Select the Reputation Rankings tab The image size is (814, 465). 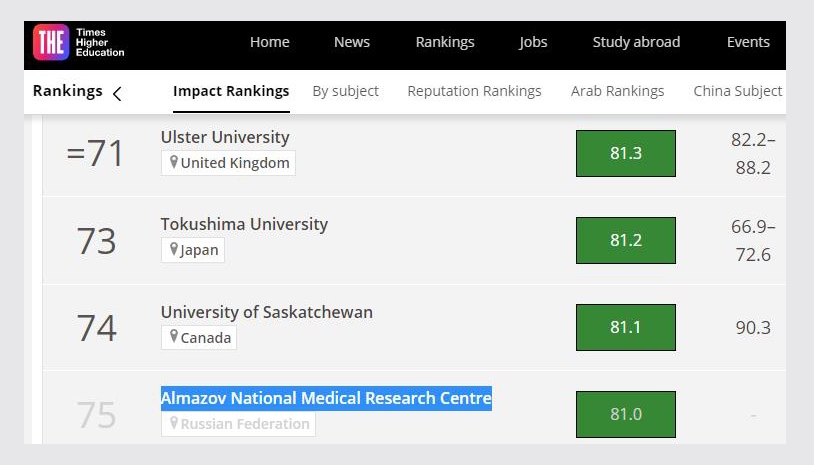pyautogui.click(x=474, y=91)
